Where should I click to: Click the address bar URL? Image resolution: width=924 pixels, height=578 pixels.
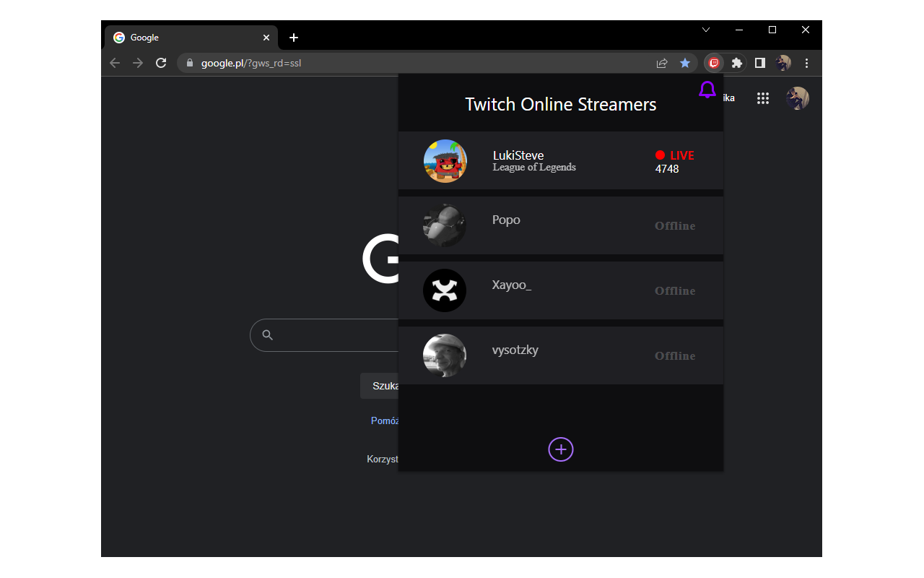(251, 63)
